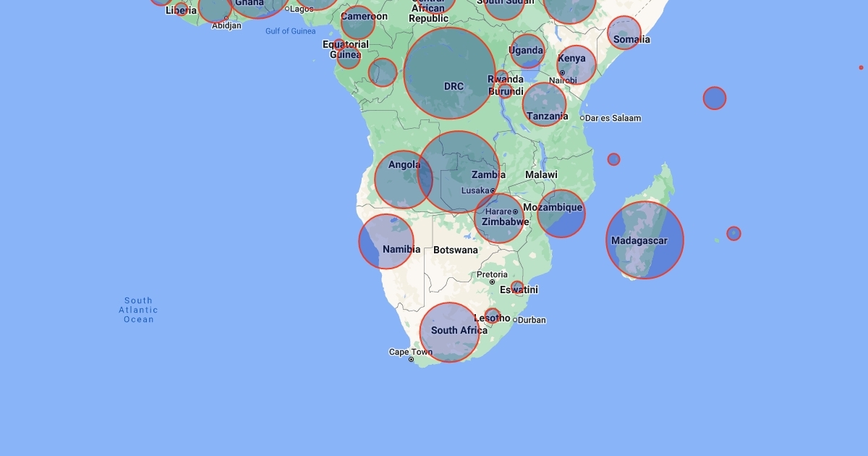This screenshot has height=456, width=868.
Task: Click the Durban city label
Action: point(532,320)
